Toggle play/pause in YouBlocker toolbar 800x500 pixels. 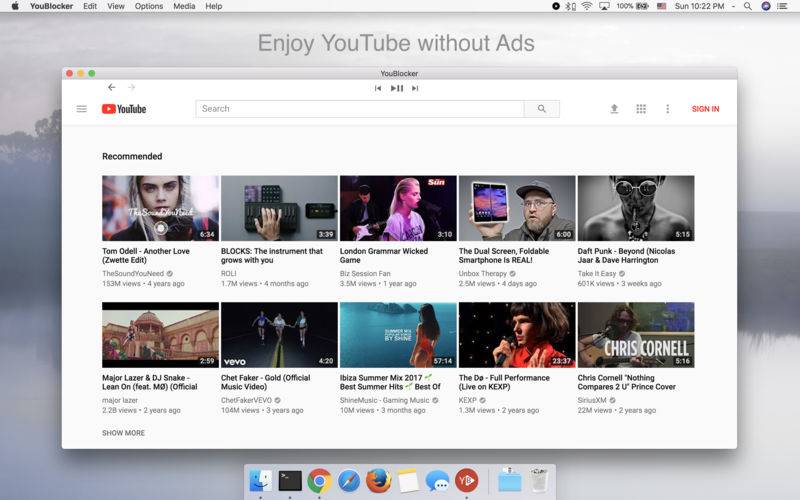pyautogui.click(x=397, y=88)
